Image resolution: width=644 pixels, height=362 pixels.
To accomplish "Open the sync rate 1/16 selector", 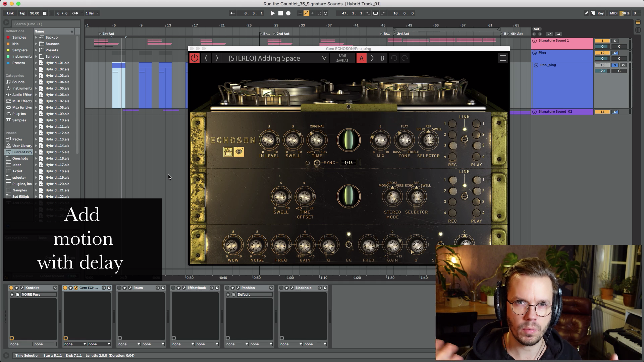I will pos(348,163).
